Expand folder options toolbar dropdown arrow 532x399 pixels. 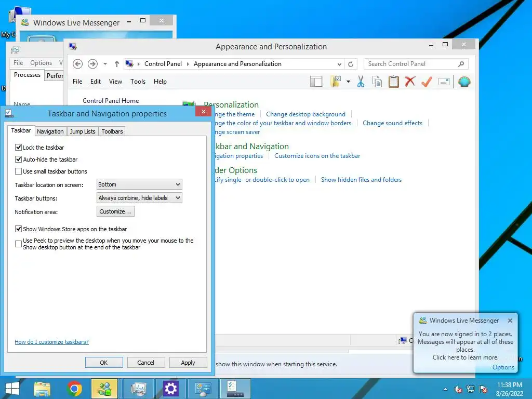coord(349,82)
